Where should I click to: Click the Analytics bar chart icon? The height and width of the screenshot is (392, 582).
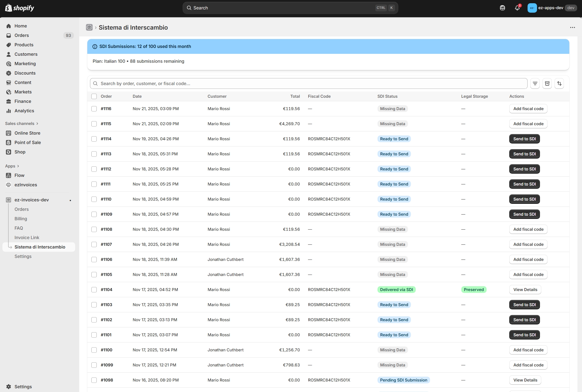(x=9, y=111)
